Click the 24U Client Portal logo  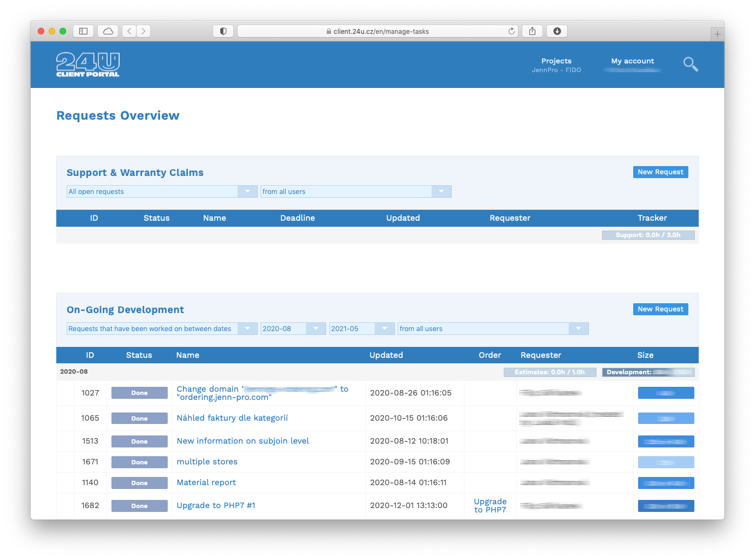pos(87,64)
